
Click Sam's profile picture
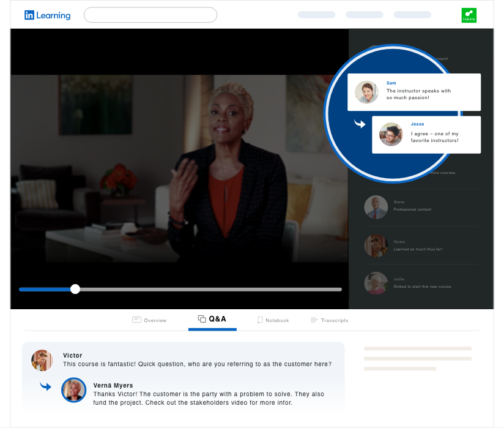coord(366,92)
